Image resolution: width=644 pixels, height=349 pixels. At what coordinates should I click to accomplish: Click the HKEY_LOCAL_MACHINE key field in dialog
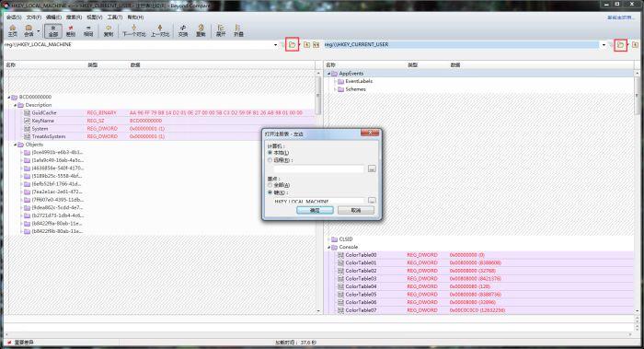point(319,201)
